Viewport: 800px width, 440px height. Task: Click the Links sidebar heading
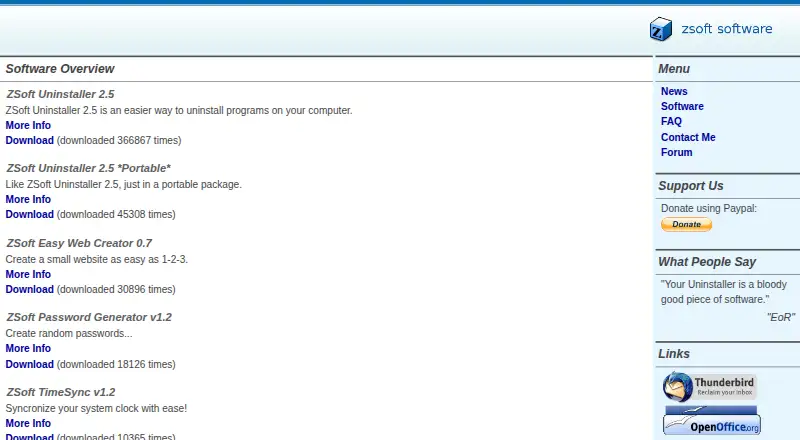[673, 354]
